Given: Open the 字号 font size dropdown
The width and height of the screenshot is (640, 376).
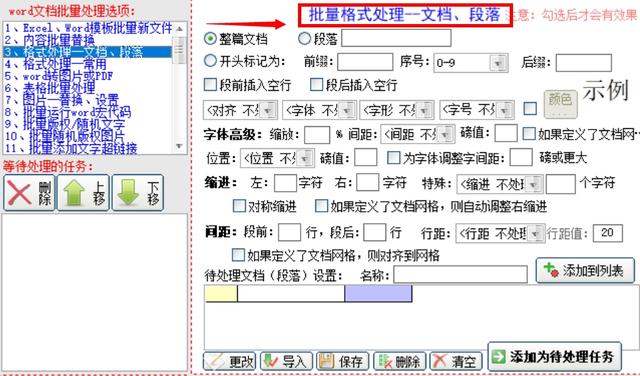Looking at the screenshot, I should click(x=477, y=110).
